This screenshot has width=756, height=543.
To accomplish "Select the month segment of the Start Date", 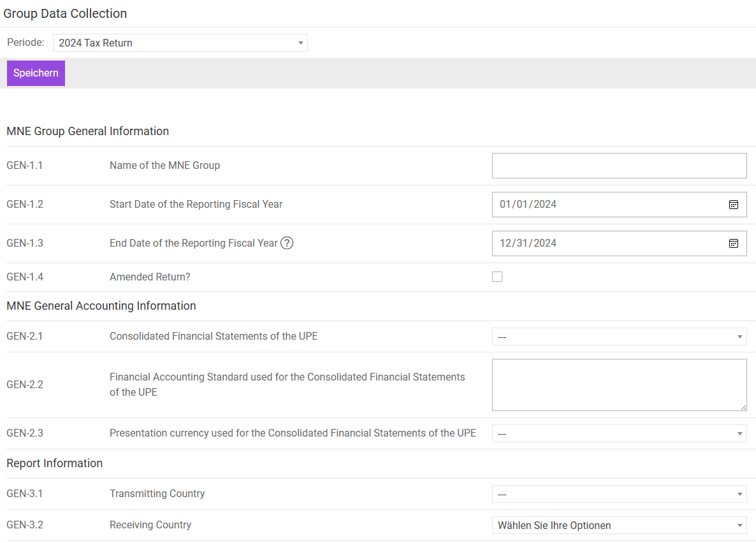I will [505, 205].
